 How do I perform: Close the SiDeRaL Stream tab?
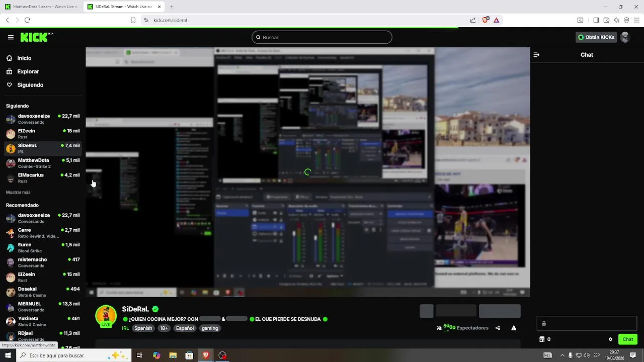(159, 7)
